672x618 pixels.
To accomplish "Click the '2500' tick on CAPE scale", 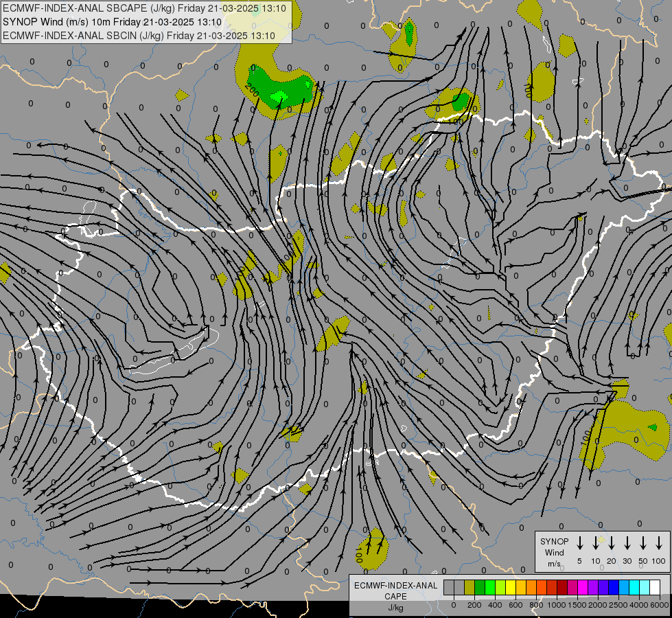I will (618, 605).
